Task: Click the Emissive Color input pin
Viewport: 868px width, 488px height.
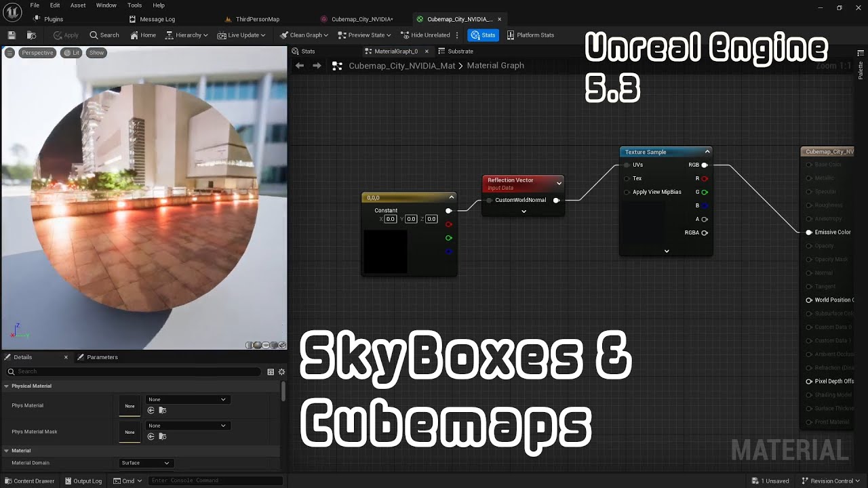Action: (x=809, y=232)
